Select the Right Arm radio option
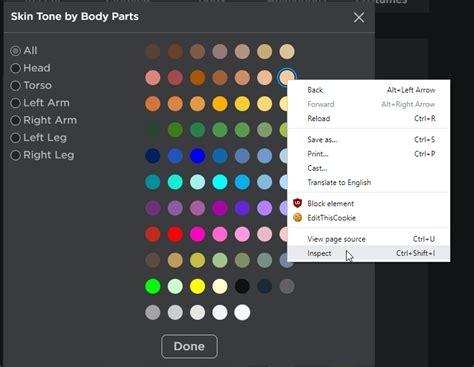The width and height of the screenshot is (474, 367). point(15,120)
